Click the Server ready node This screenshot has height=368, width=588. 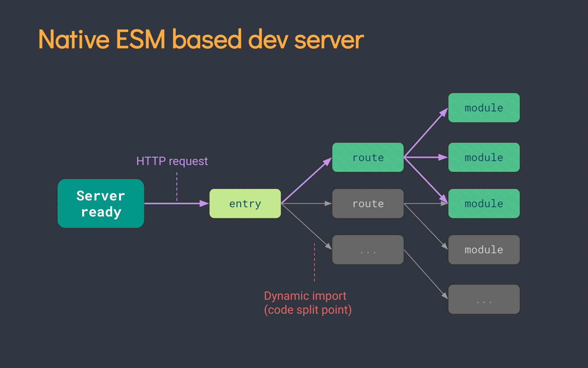click(x=100, y=203)
